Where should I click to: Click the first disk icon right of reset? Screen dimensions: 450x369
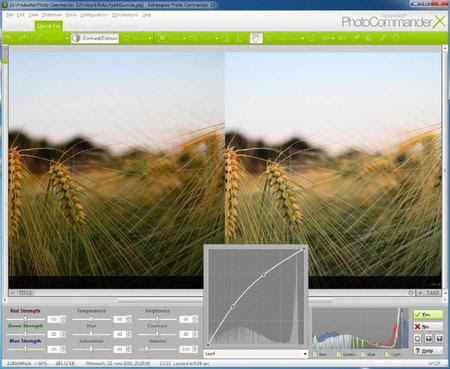pyautogui.click(x=429, y=339)
